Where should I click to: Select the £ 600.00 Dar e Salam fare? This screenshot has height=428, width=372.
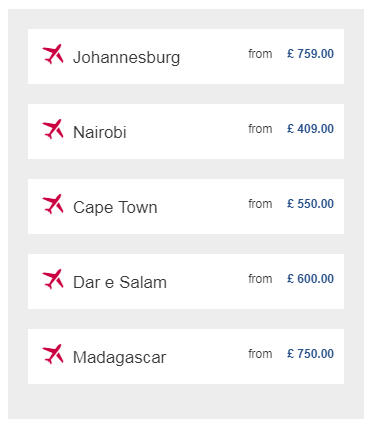point(310,279)
